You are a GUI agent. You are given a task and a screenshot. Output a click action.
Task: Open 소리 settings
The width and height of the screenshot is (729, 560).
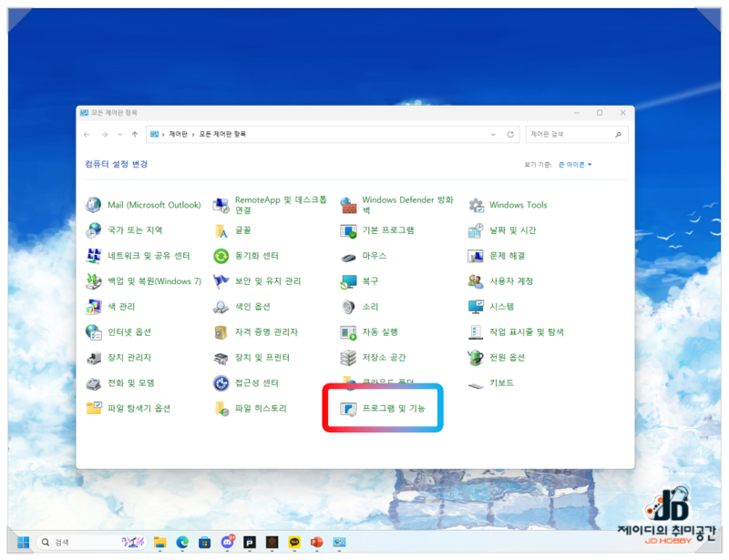point(369,307)
